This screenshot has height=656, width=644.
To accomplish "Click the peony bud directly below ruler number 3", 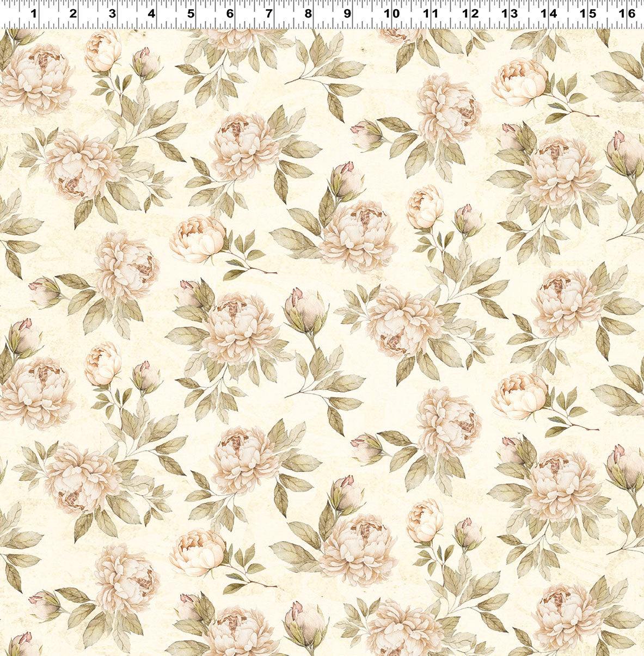I will [x=102, y=52].
